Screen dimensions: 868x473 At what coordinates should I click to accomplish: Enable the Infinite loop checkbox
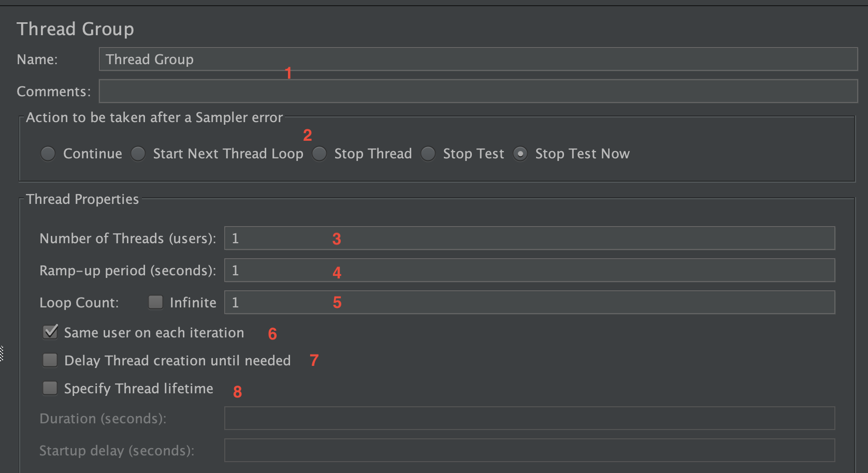point(156,302)
